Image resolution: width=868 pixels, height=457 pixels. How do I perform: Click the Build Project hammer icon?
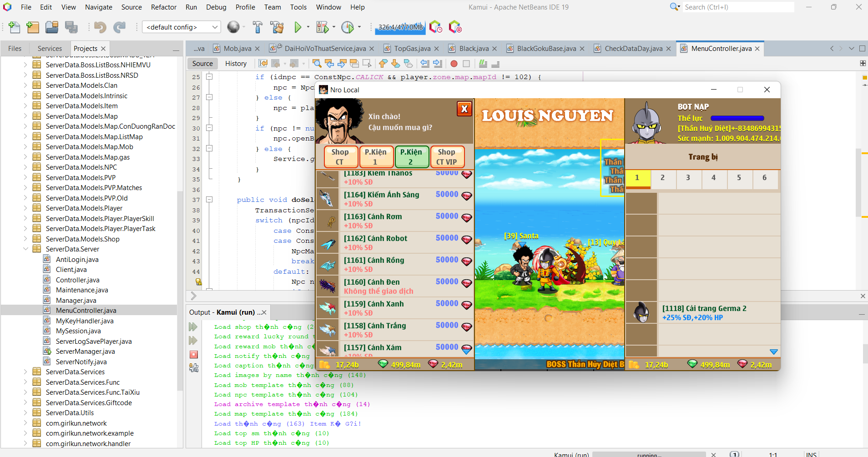coord(257,27)
